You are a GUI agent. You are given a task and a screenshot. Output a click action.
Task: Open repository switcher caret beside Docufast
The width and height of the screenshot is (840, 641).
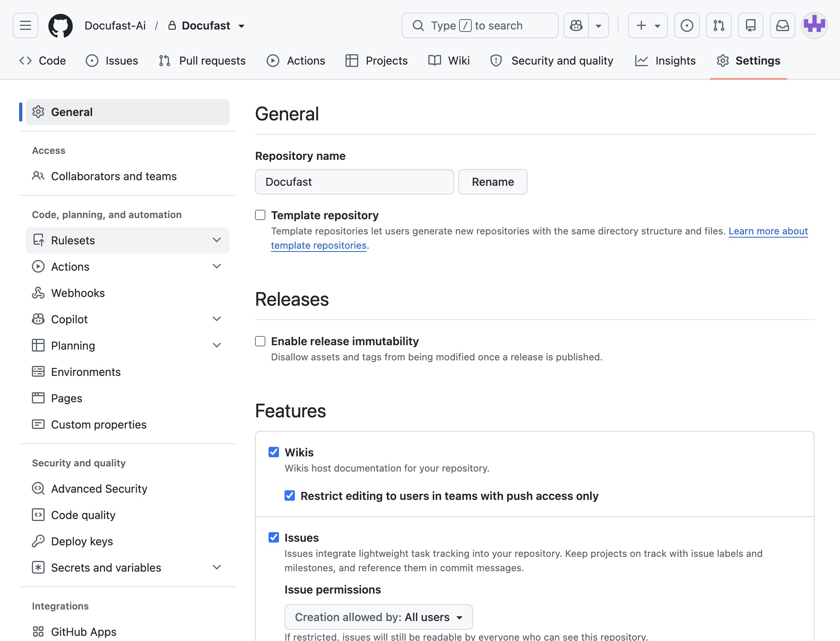241,26
